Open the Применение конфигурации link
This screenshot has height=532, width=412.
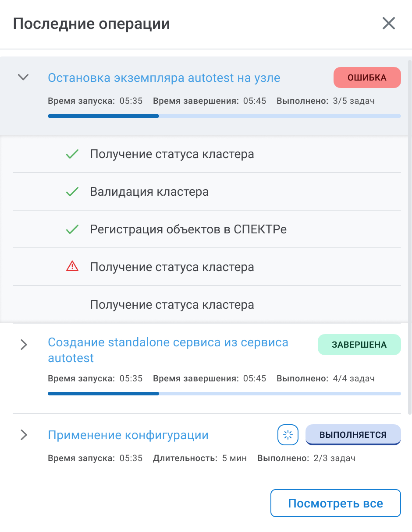[x=128, y=435]
